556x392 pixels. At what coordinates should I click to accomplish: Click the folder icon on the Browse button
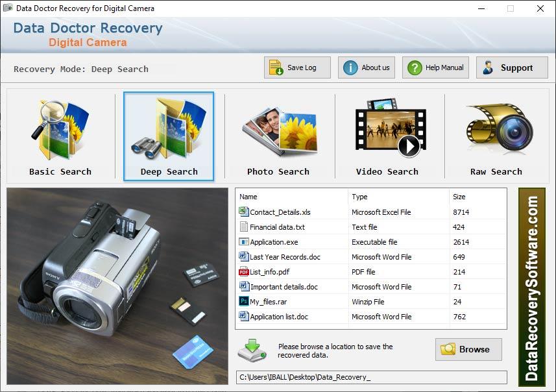click(x=448, y=349)
